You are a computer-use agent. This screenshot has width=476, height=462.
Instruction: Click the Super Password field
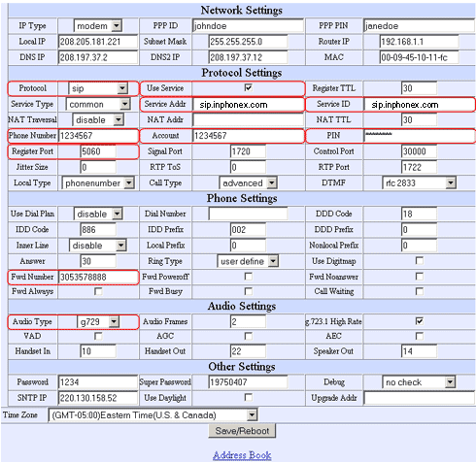tap(248, 382)
